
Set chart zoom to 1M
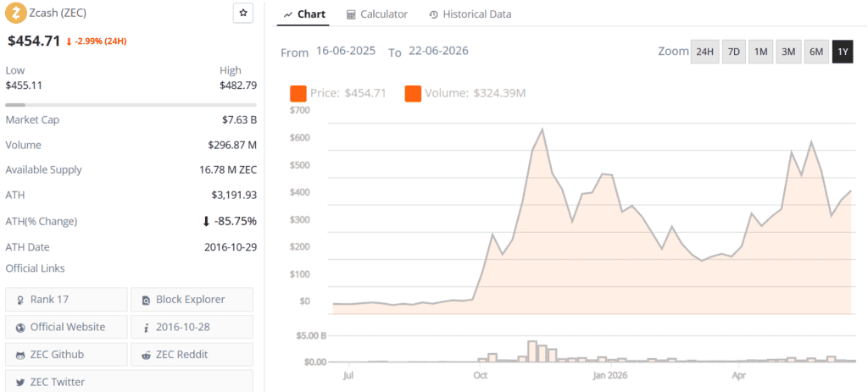[760, 52]
